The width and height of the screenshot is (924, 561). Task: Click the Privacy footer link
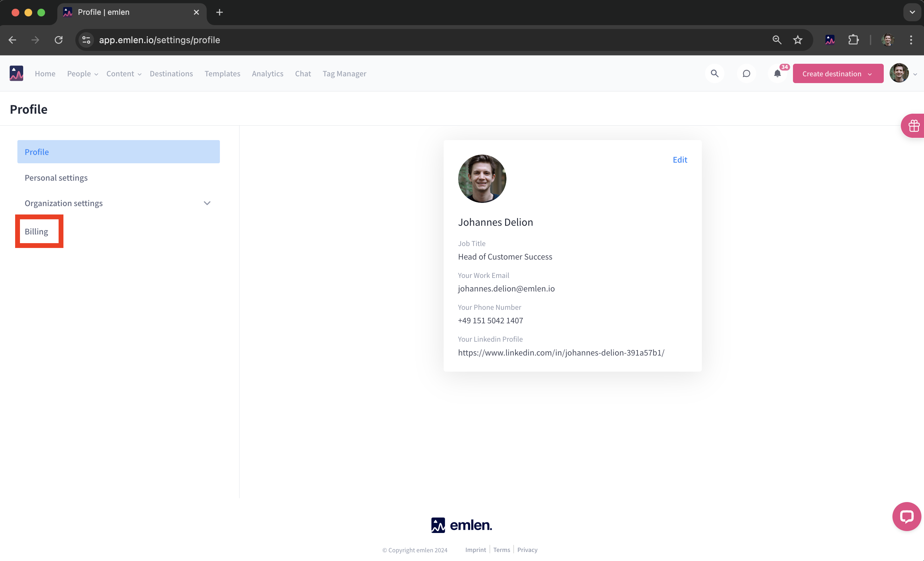(x=527, y=550)
